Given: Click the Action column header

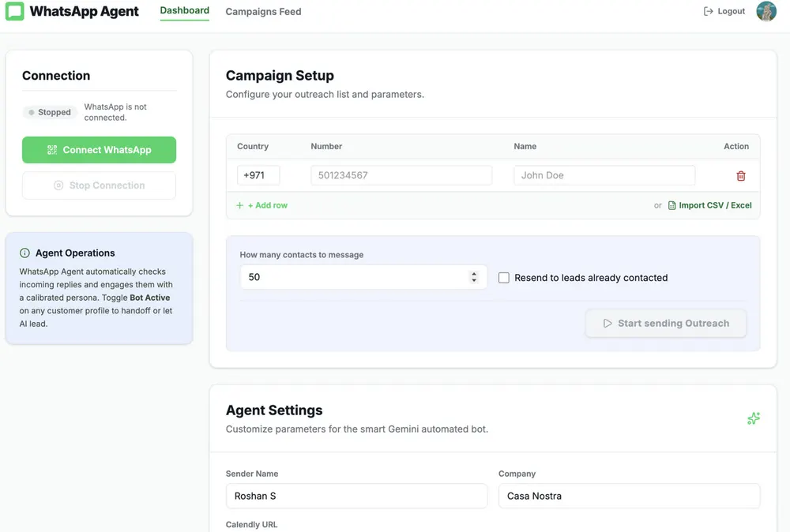Looking at the screenshot, I should click(736, 147).
